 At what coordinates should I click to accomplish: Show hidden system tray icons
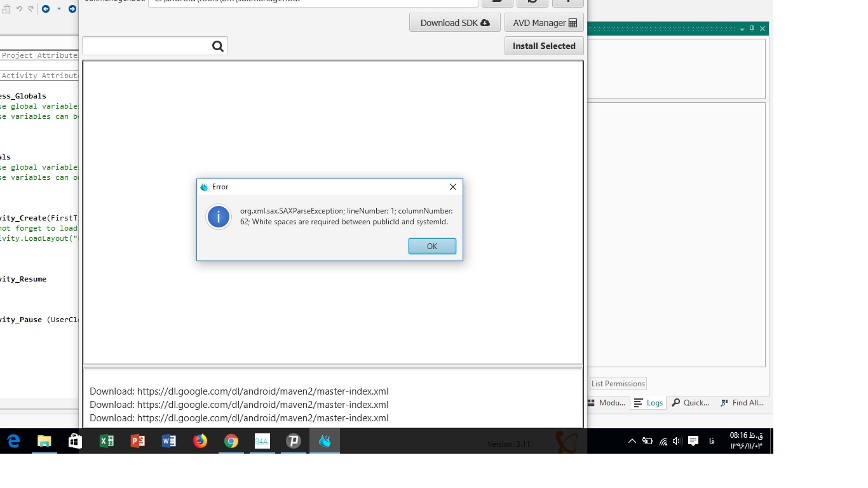(x=632, y=441)
